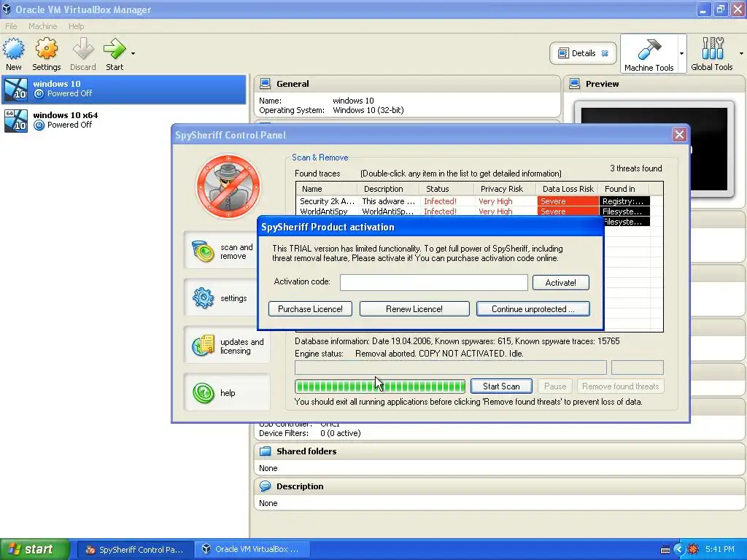The width and height of the screenshot is (747, 560).
Task: Switch to SpySheriff Control Pa... taskbar item
Action: [x=134, y=550]
